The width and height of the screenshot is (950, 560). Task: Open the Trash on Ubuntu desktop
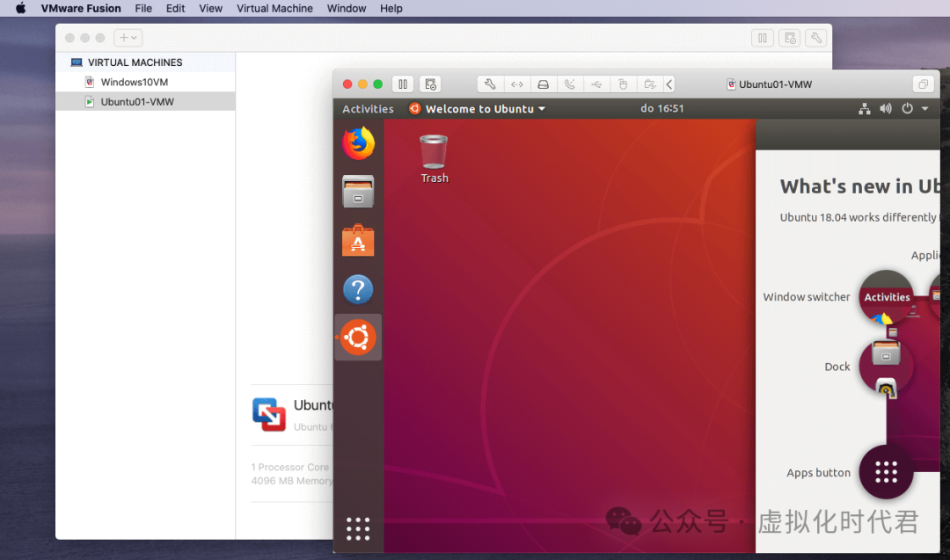click(435, 158)
